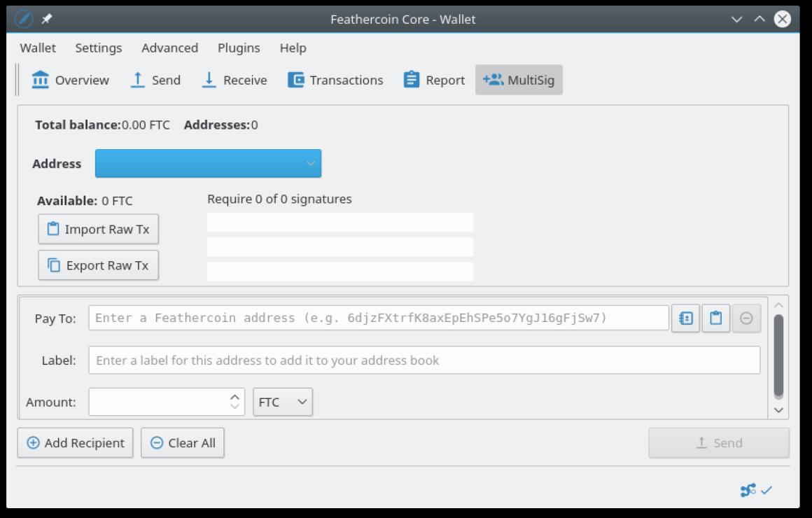This screenshot has width=812, height=518.
Task: Open the Overview tab
Action: (71, 80)
